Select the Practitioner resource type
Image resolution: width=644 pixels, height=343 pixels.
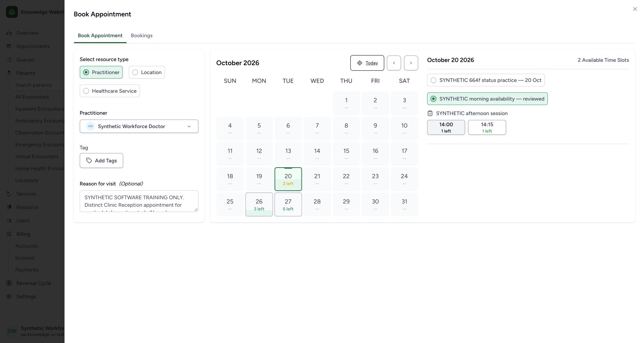(101, 72)
